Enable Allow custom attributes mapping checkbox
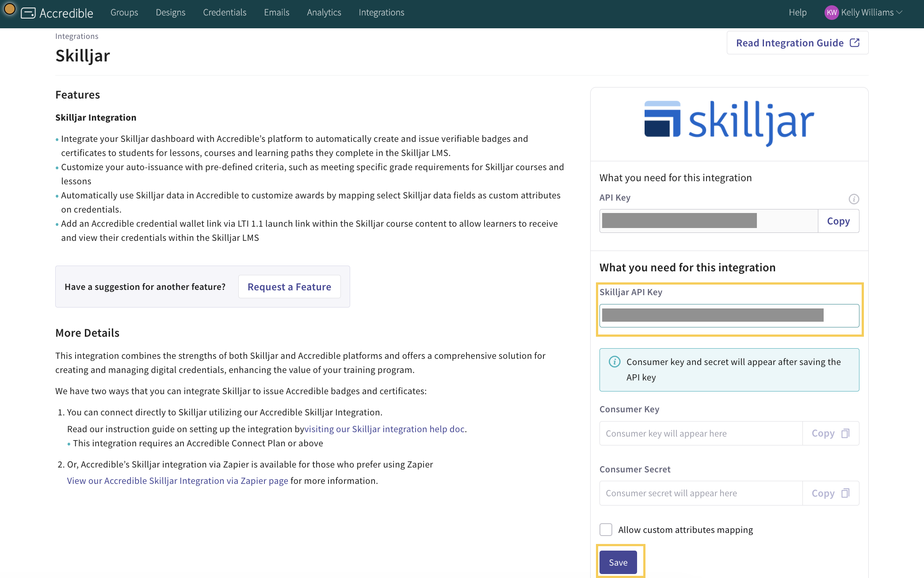 click(606, 529)
